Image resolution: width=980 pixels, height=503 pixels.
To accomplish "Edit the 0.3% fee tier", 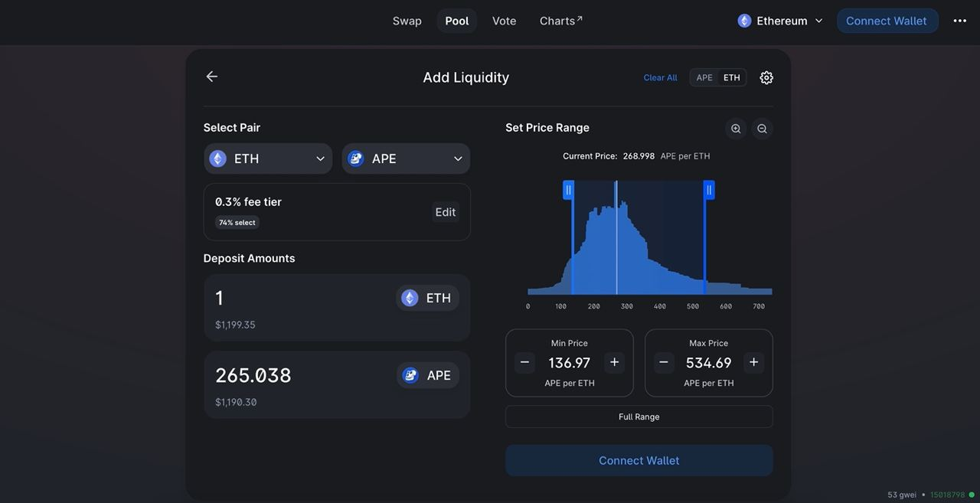I will tap(446, 212).
